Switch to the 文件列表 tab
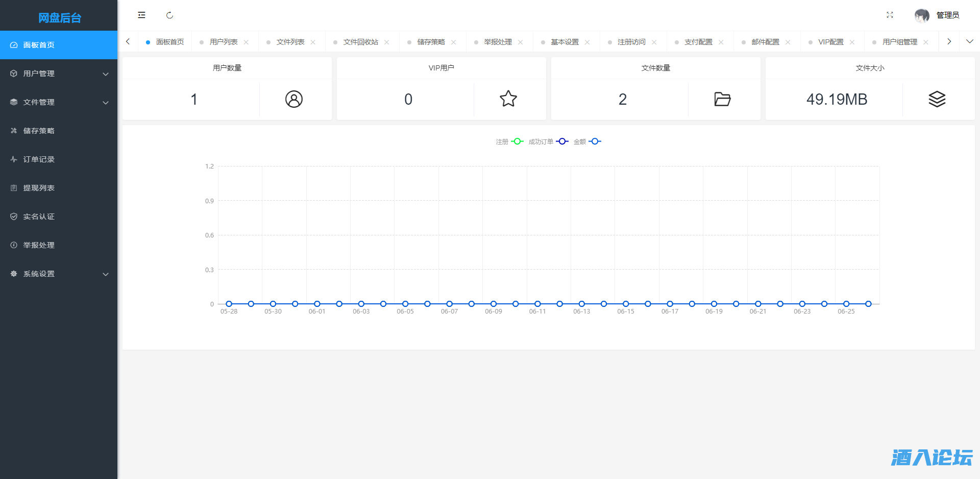Viewport: 980px width, 479px height. tap(290, 42)
